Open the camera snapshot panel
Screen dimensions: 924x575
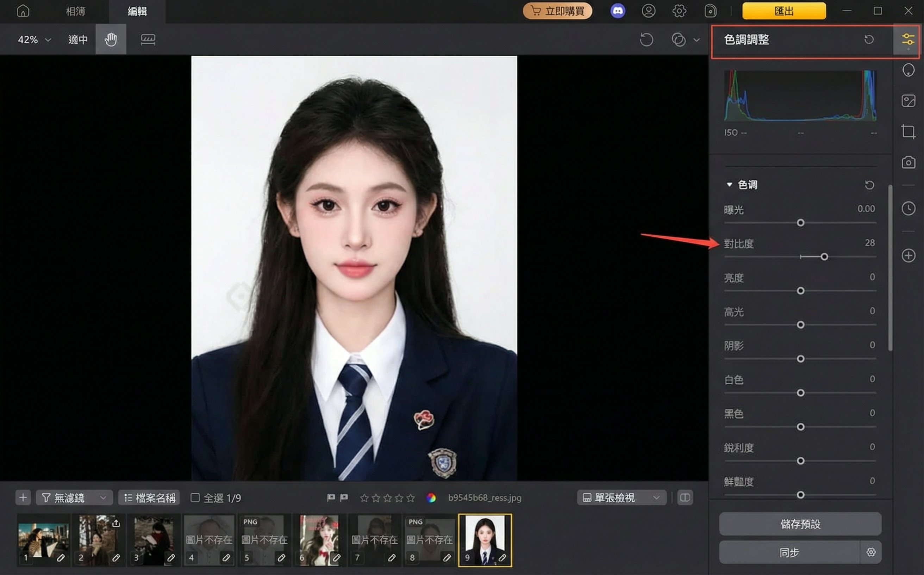908,162
